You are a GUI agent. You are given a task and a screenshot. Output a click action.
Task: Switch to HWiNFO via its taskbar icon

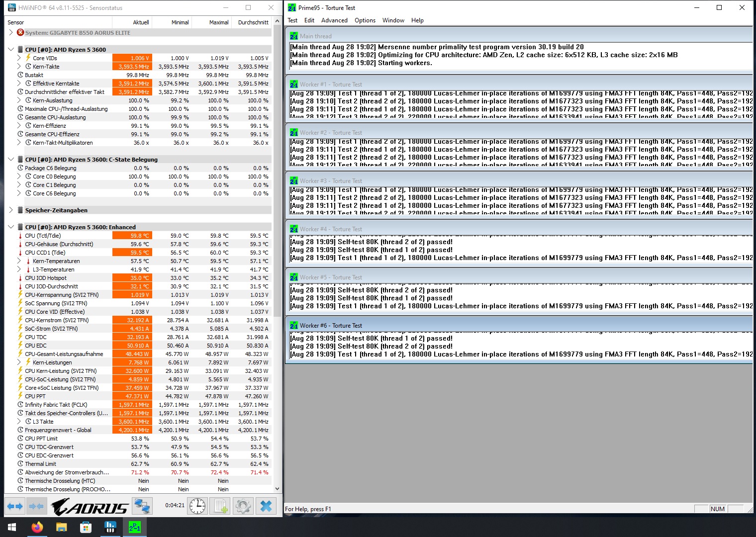110,527
